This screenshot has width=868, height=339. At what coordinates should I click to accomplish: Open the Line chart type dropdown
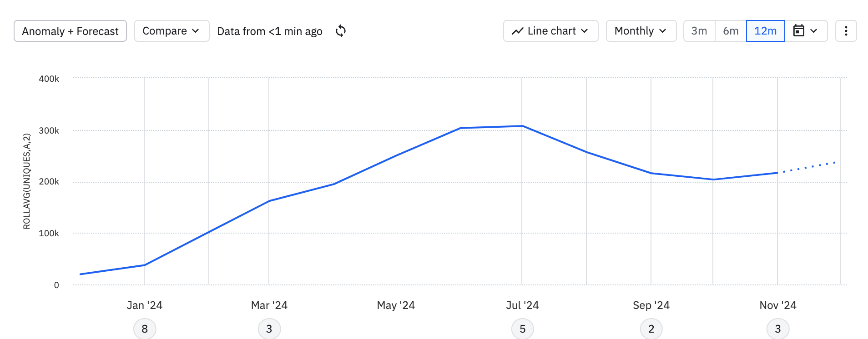(550, 31)
